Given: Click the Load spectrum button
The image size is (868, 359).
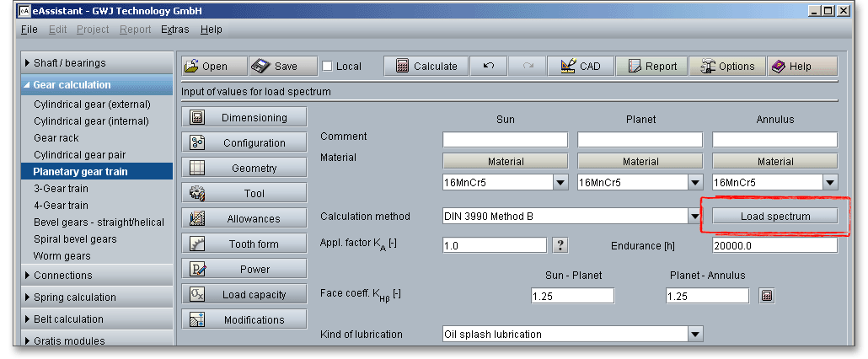Looking at the screenshot, I should tap(775, 217).
